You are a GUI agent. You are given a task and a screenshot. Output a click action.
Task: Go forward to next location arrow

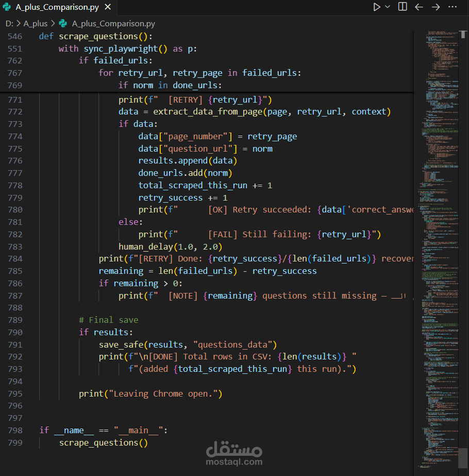[x=435, y=7]
